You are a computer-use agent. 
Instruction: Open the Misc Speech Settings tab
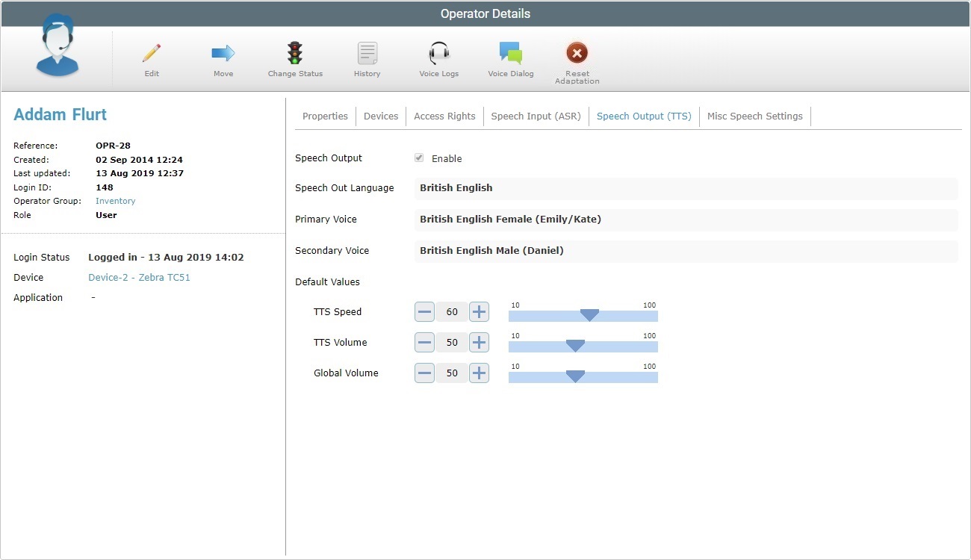point(754,116)
